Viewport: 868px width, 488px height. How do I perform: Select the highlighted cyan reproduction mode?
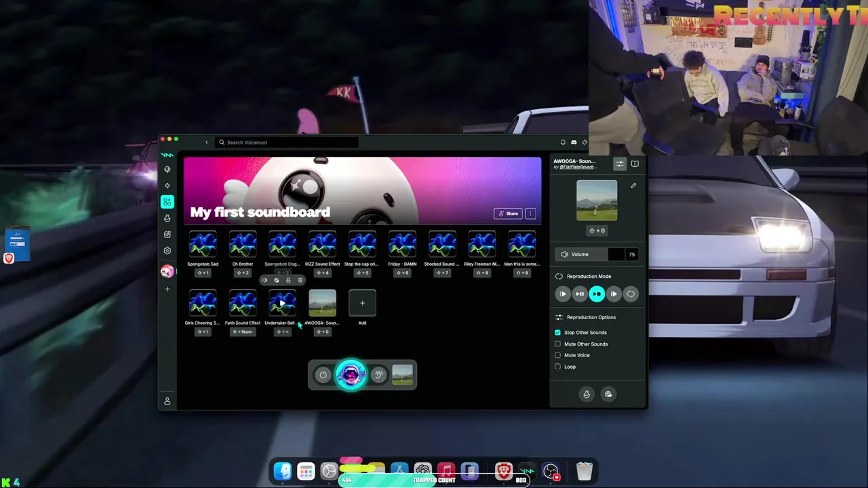pos(597,294)
